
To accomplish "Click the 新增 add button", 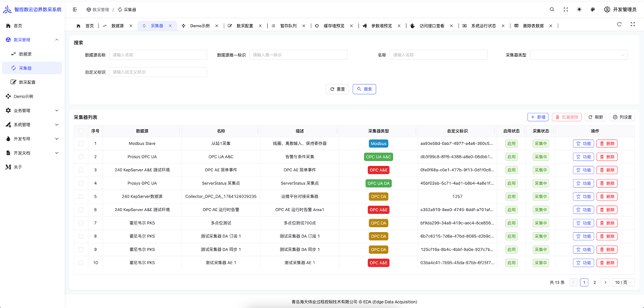I will 537,117.
